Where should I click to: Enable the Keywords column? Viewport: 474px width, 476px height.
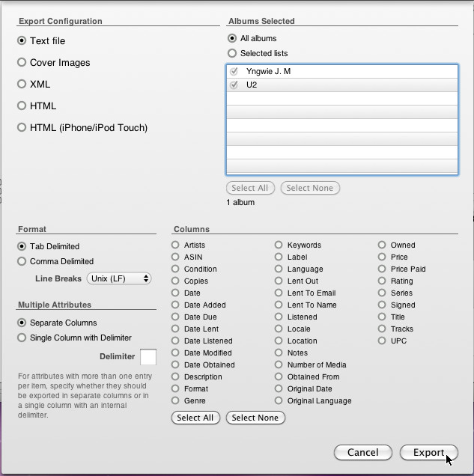point(279,245)
